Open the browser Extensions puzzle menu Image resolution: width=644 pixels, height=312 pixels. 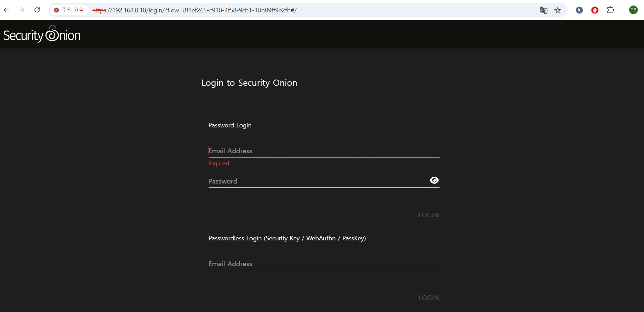[611, 10]
